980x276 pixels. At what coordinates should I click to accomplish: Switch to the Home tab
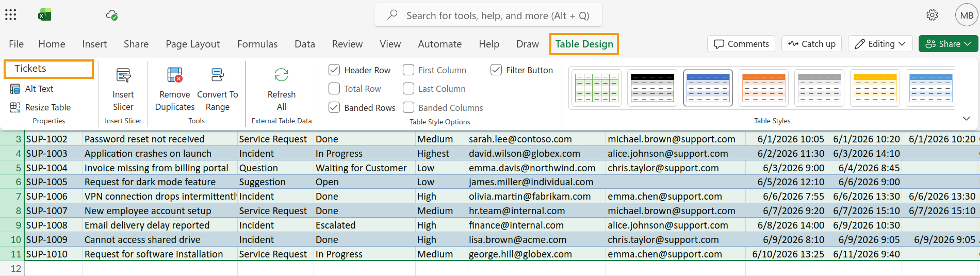click(52, 44)
